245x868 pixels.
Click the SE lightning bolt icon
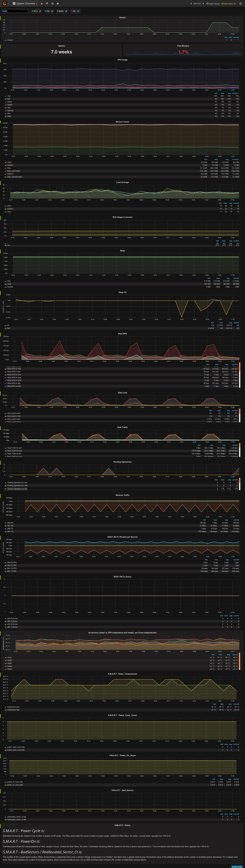pyautogui.click(x=72, y=11)
